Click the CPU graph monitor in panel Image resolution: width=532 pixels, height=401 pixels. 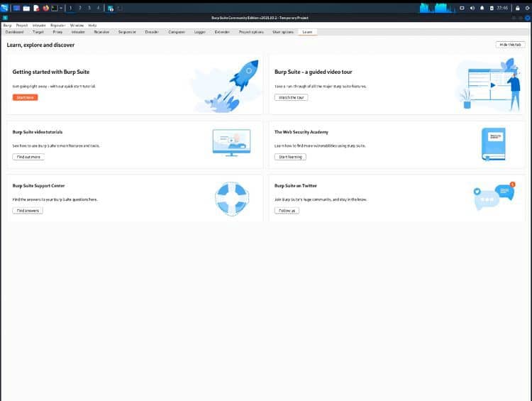click(x=436, y=8)
